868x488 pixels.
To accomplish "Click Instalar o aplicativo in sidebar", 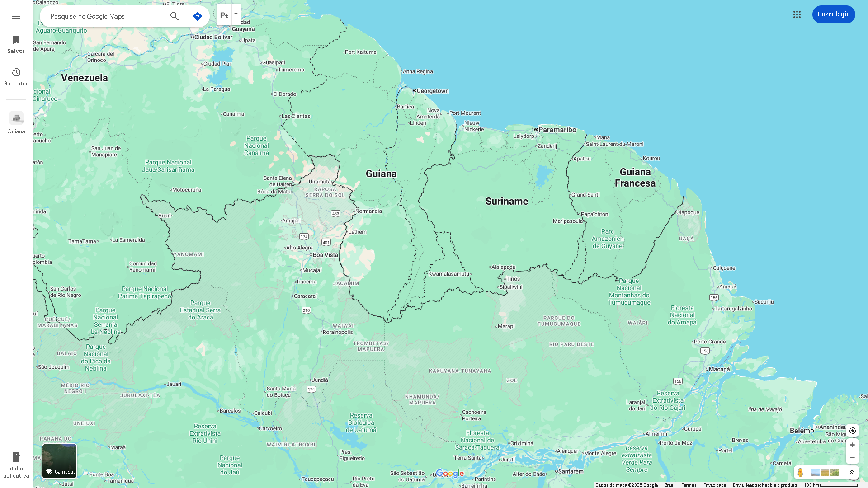I will tap(16, 465).
